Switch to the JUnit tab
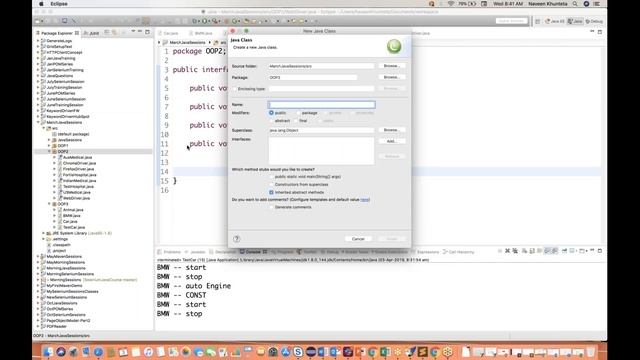This screenshot has height=360, width=640. pos(91,33)
